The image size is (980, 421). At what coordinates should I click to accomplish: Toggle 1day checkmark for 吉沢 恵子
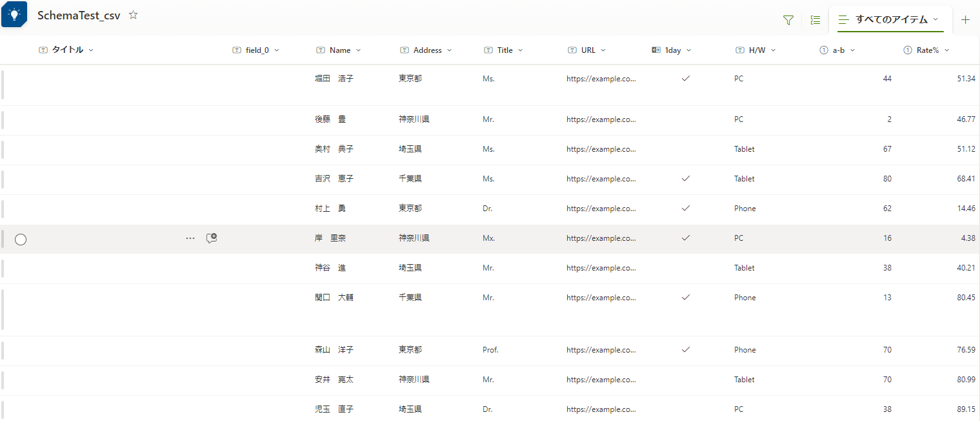pos(686,178)
